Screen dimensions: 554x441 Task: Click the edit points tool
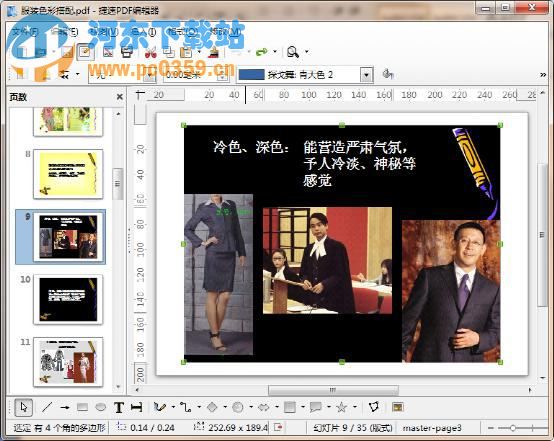(374, 407)
